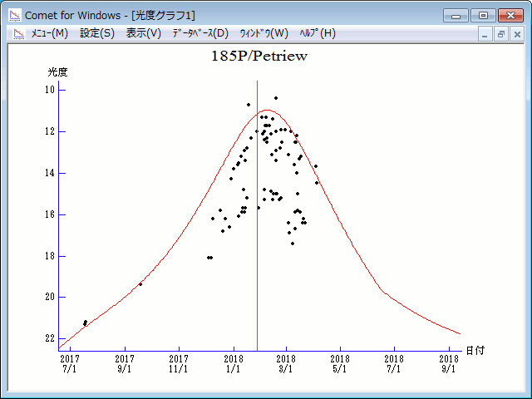Minimize the Comet for Windows application

455,14
